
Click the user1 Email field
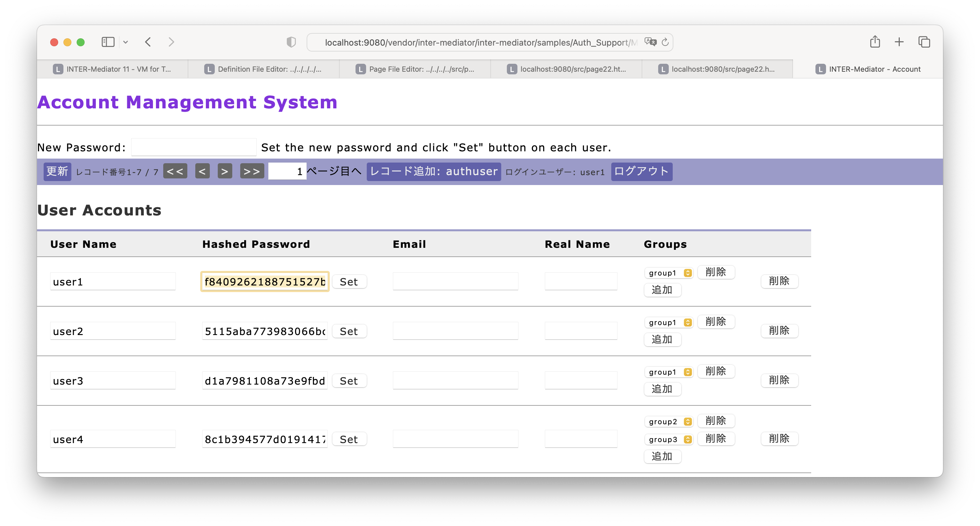(x=455, y=282)
